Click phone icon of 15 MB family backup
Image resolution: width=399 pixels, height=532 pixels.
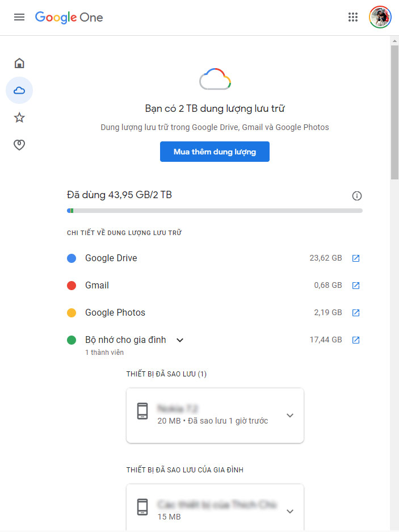(x=142, y=507)
